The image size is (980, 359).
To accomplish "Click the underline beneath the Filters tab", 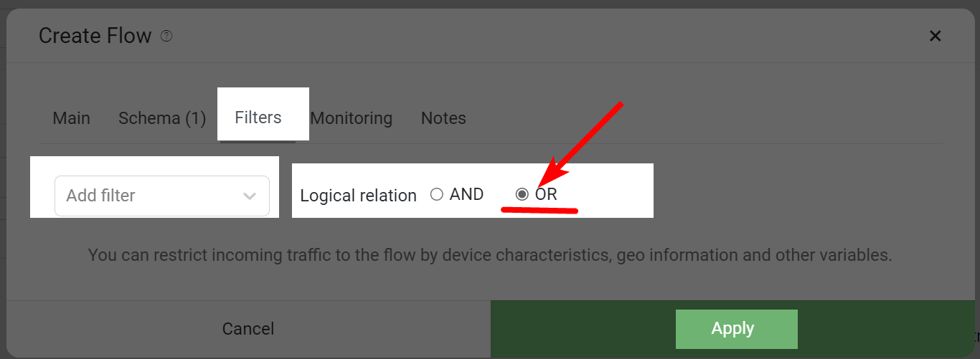I will tap(258, 141).
